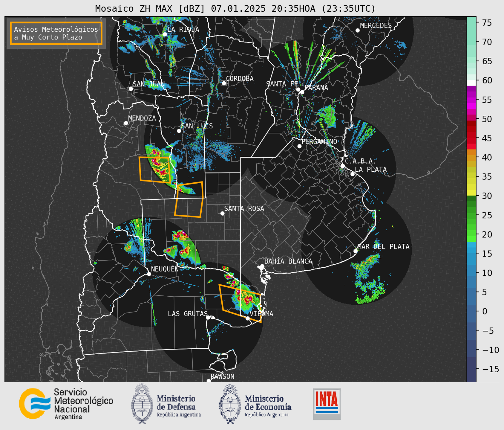
Task: Click the Avisos Meteorológicos a Muy Corto Plazo legend
Action: coord(56,33)
